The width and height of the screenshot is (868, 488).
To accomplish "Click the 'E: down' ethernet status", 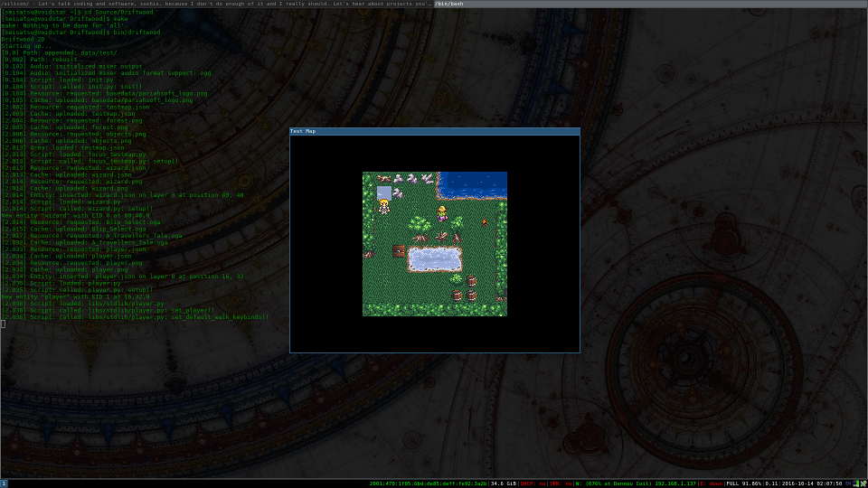I will pos(711,483).
